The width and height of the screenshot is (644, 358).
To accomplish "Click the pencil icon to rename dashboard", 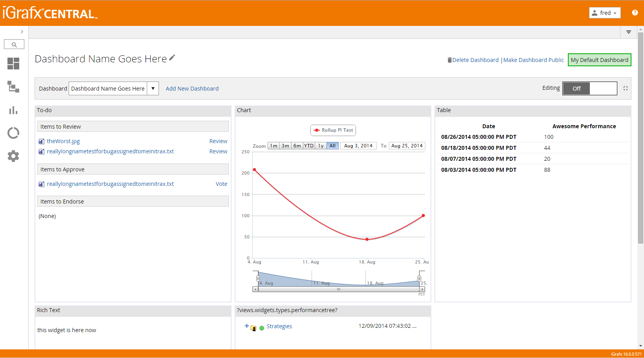I will (x=172, y=58).
